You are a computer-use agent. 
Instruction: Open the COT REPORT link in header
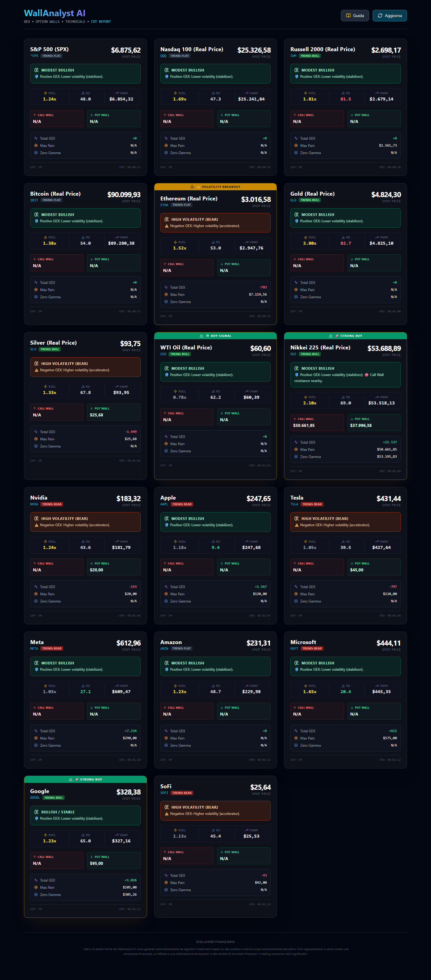[101, 22]
